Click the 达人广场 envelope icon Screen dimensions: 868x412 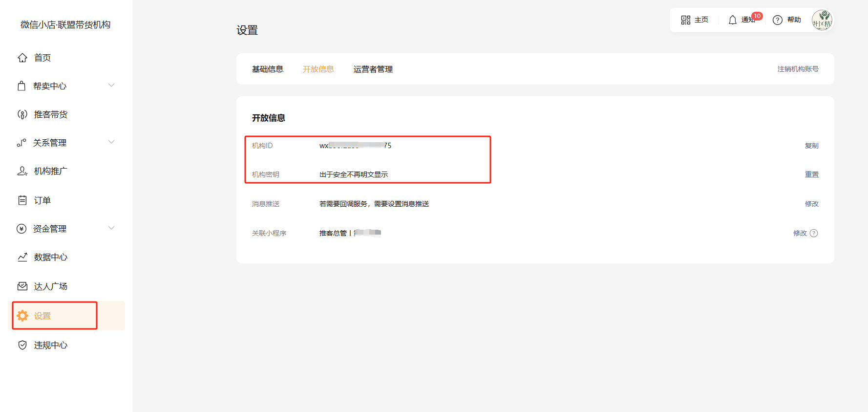(x=22, y=286)
